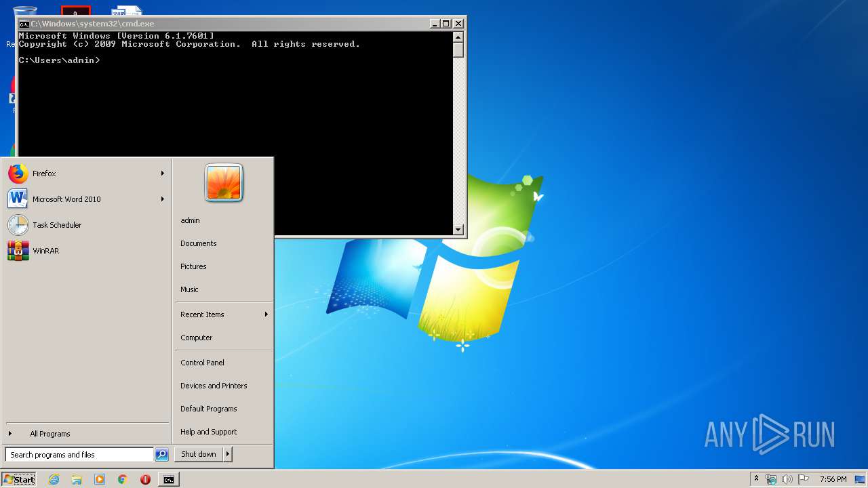Screen dimensions: 868x488
Task: Open Task Scheduler
Action: [x=86, y=225]
